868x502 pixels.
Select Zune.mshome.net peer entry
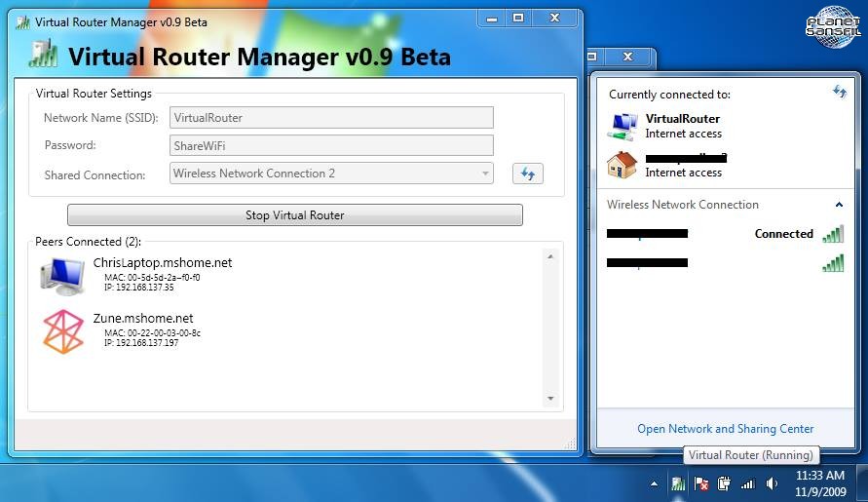pyautogui.click(x=143, y=319)
